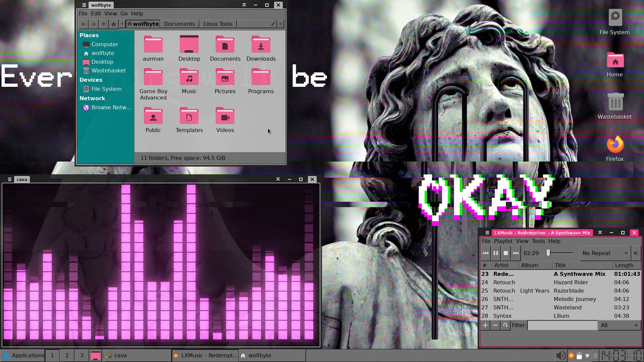644x362 pixels.
Task: Add a track with the plus icon
Action: [x=485, y=325]
